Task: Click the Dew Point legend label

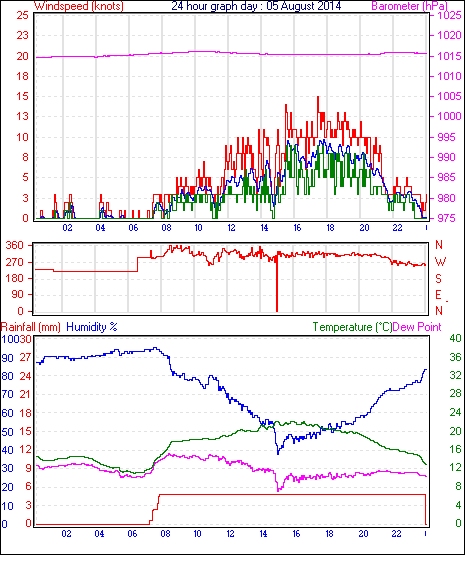Action: point(417,327)
